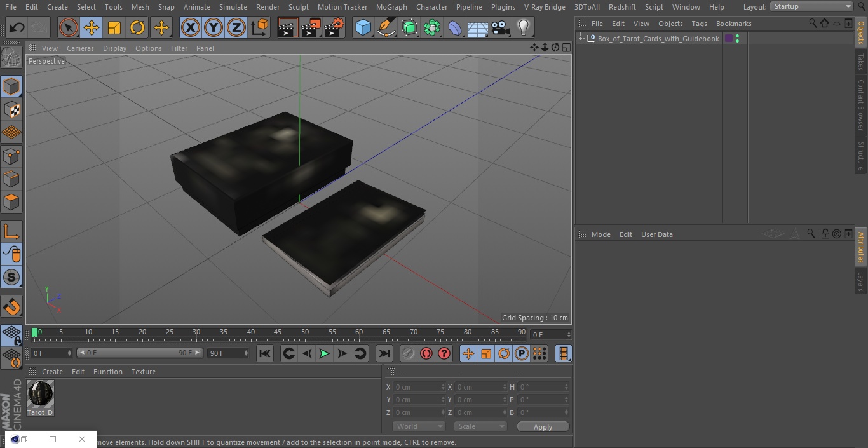Toggle Y-axis lock
This screenshot has width=868, height=448.
click(x=213, y=27)
